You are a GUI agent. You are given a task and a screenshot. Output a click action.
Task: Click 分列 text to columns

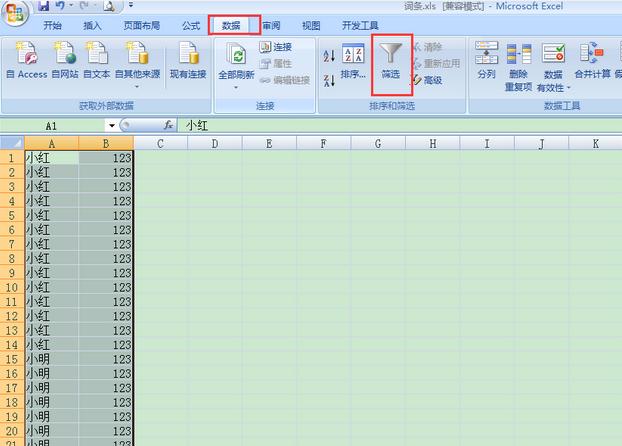[486, 60]
